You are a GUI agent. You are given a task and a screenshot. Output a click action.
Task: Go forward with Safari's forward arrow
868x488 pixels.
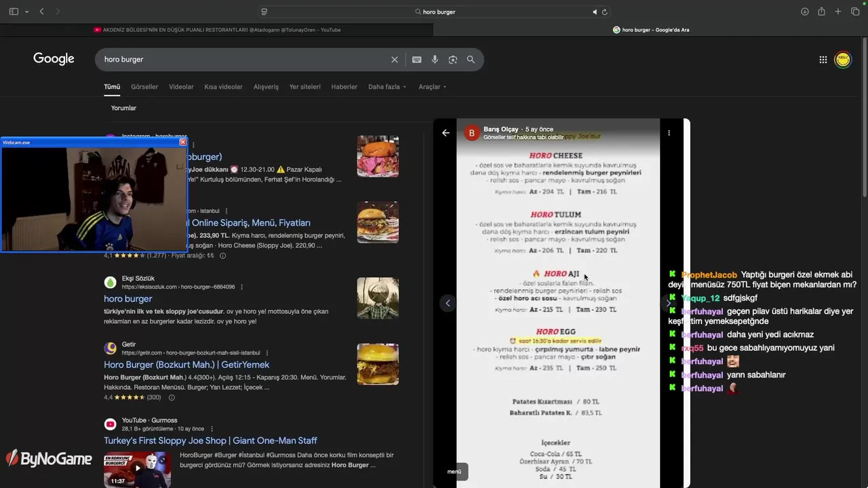click(x=58, y=12)
